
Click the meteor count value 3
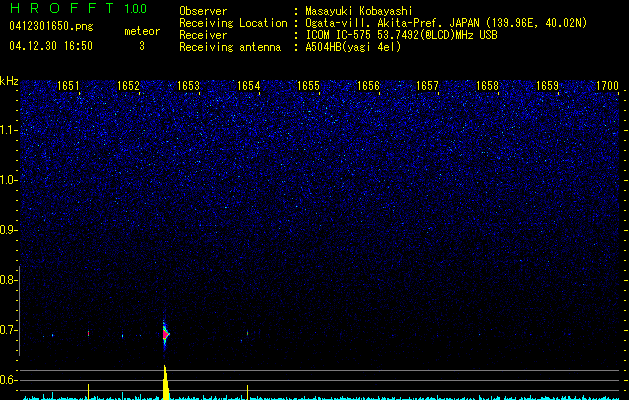coord(142,46)
